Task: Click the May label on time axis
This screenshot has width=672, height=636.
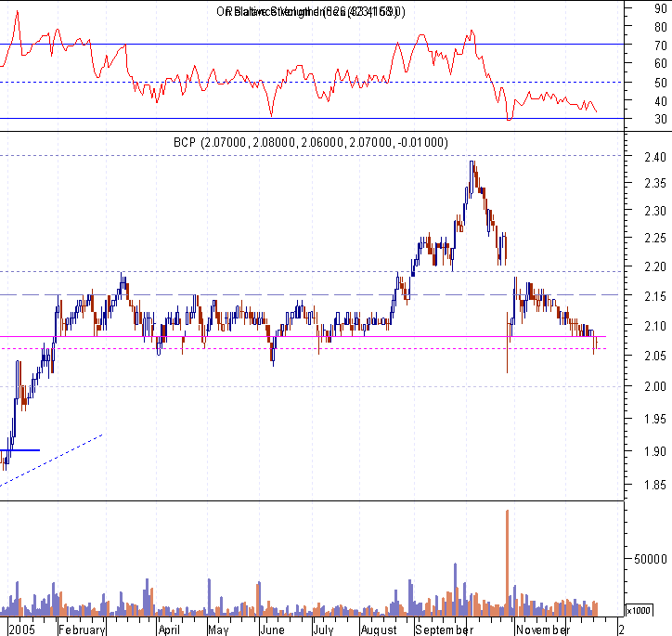Action: click(218, 630)
